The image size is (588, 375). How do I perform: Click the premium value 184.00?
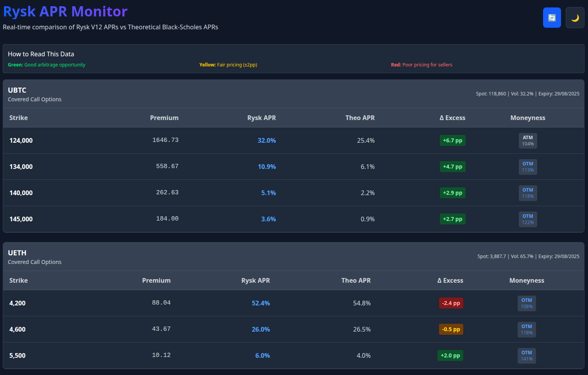[167, 219]
